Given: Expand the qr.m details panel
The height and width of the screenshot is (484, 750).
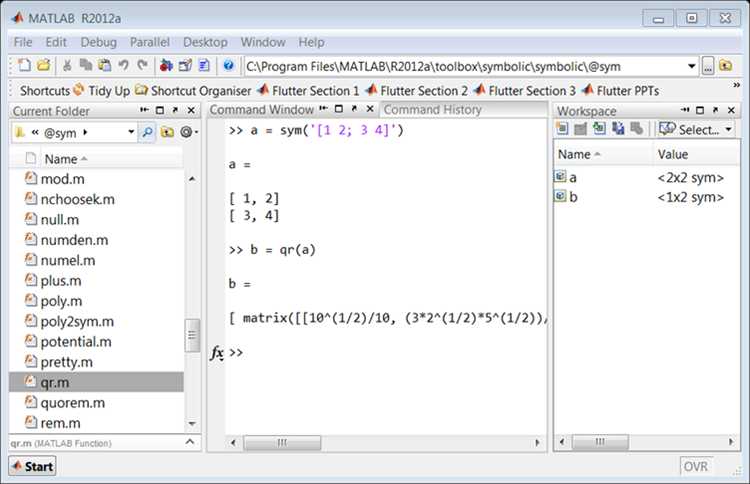Looking at the screenshot, I should 190,442.
